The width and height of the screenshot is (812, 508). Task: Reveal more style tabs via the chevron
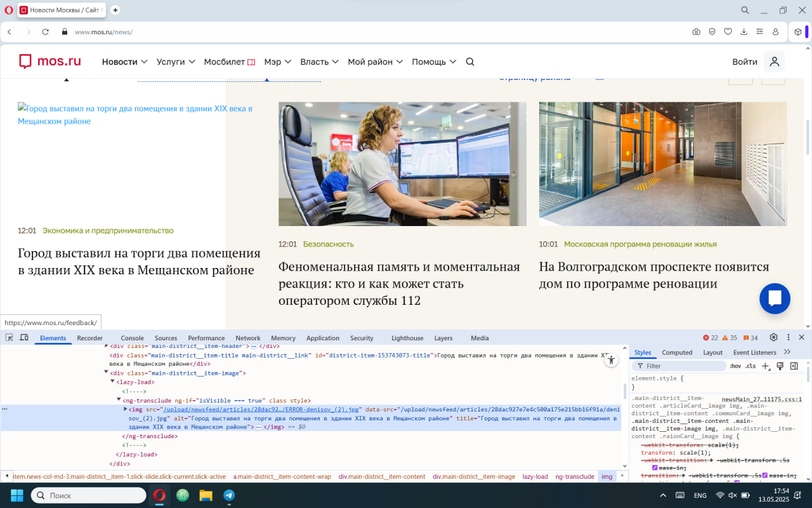[787, 352]
